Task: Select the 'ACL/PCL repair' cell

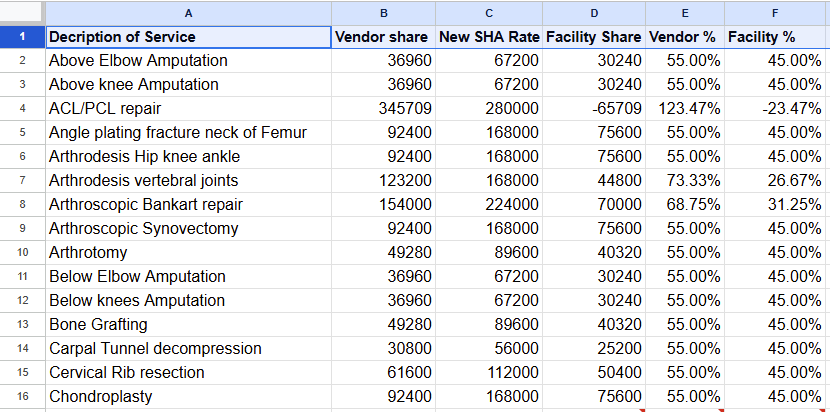Action: (x=188, y=108)
